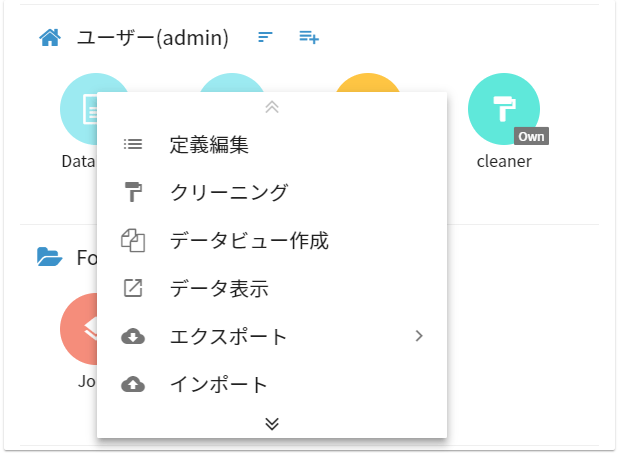
Task: Select 定義編集 from the context menu
Action: (x=209, y=144)
